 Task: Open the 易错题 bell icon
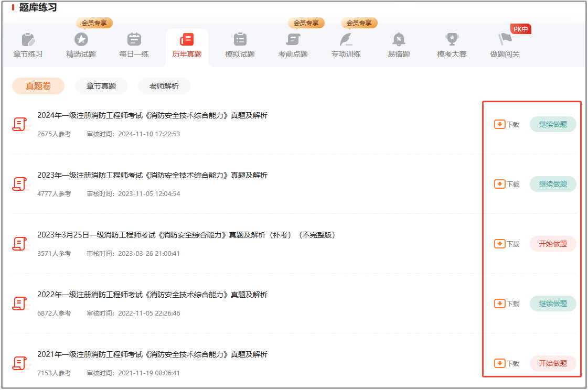click(399, 39)
